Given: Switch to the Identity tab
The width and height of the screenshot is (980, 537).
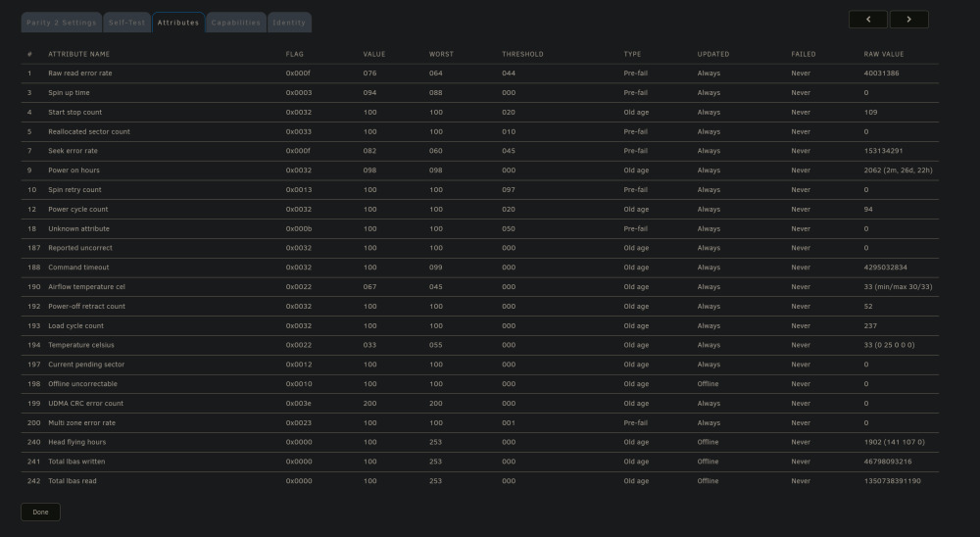Looking at the screenshot, I should [289, 23].
